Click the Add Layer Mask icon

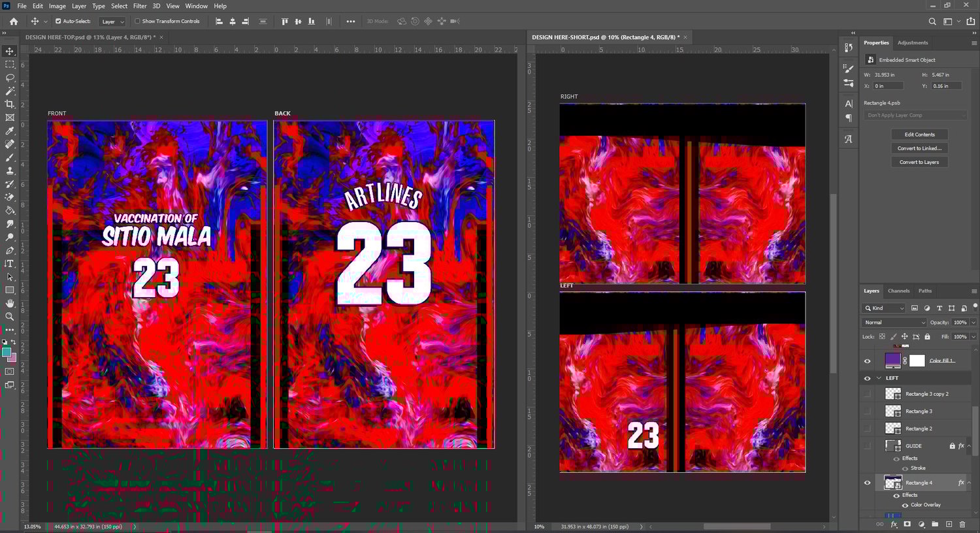pos(907,525)
